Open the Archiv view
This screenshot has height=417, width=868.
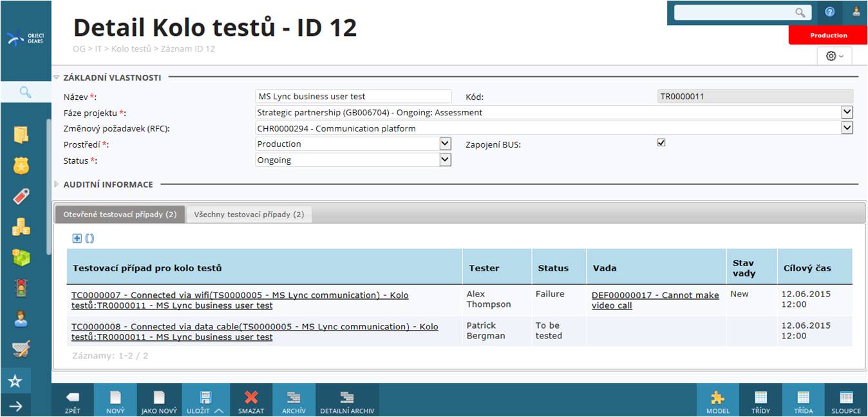pyautogui.click(x=294, y=401)
